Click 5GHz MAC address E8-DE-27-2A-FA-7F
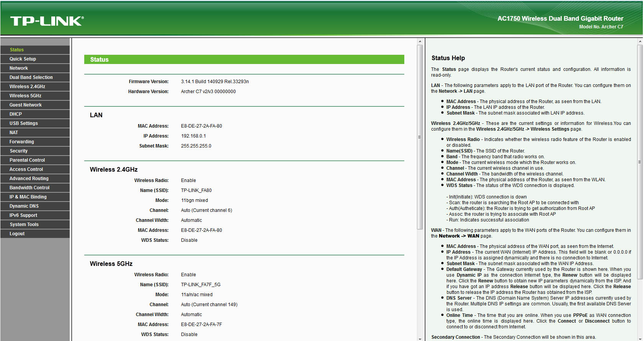644x341 pixels. coord(201,325)
